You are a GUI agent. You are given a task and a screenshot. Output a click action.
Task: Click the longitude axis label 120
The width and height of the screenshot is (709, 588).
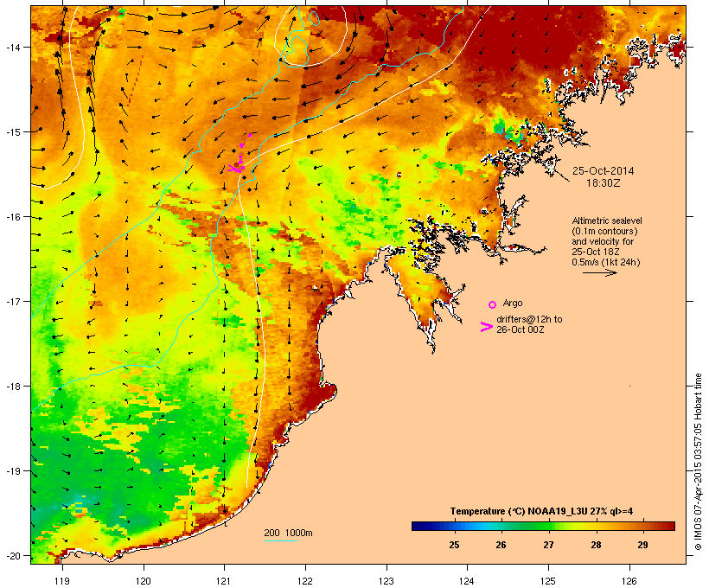coord(144,581)
